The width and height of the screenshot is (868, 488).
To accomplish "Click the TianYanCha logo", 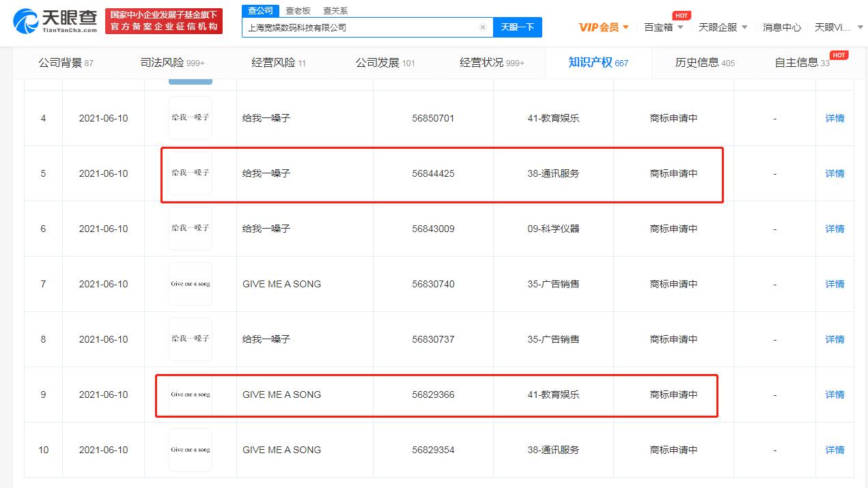I will click(x=55, y=21).
